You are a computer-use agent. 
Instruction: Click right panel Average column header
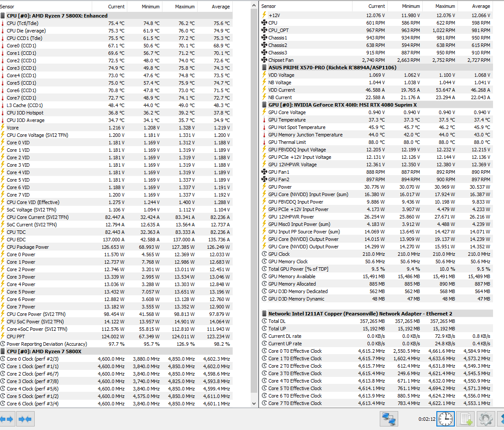(x=475, y=6)
